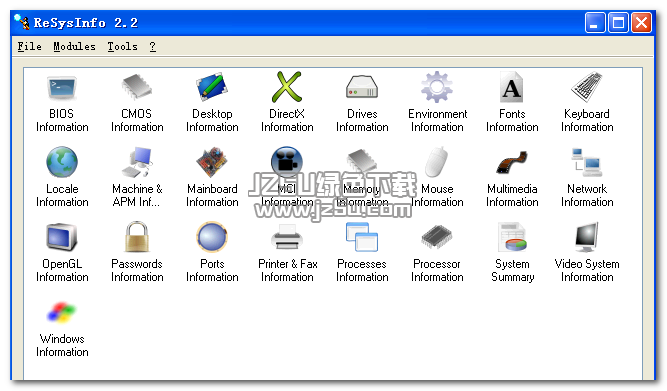Open the OpenGL Information monitor icon

pyautogui.click(x=62, y=237)
